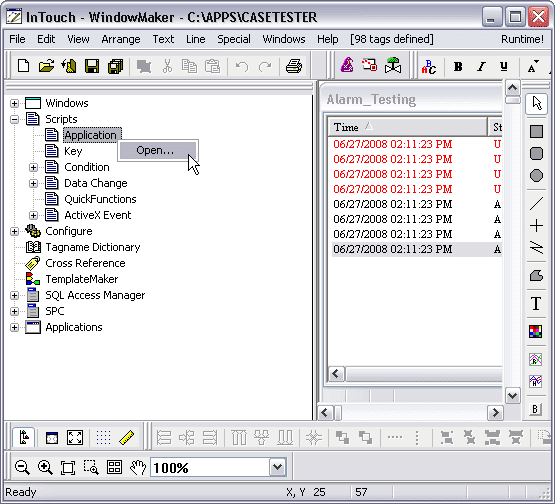Click the ABC font icon

click(x=429, y=67)
